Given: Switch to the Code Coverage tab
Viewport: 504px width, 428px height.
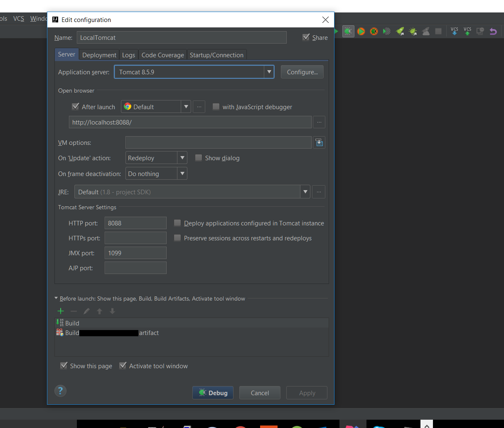Looking at the screenshot, I should coord(163,55).
